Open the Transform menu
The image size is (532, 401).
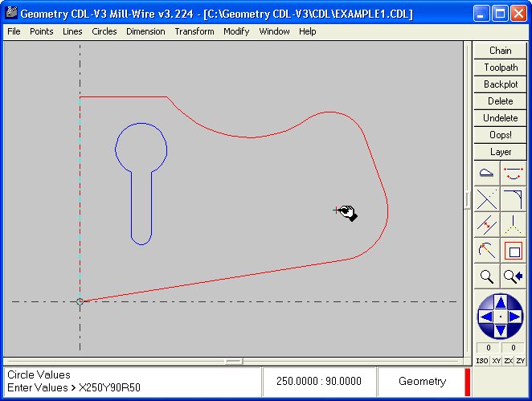tap(194, 31)
